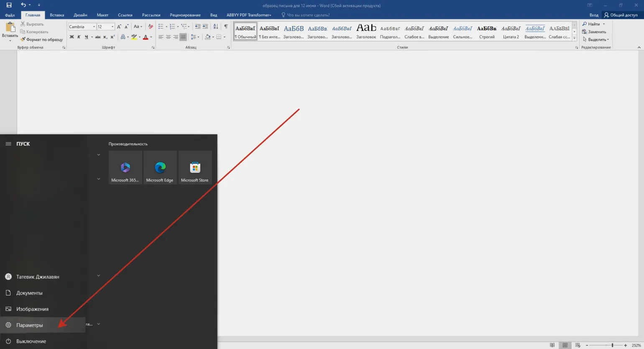Click the Format Painter brush icon
This screenshot has width=644, height=349.
tap(23, 39)
